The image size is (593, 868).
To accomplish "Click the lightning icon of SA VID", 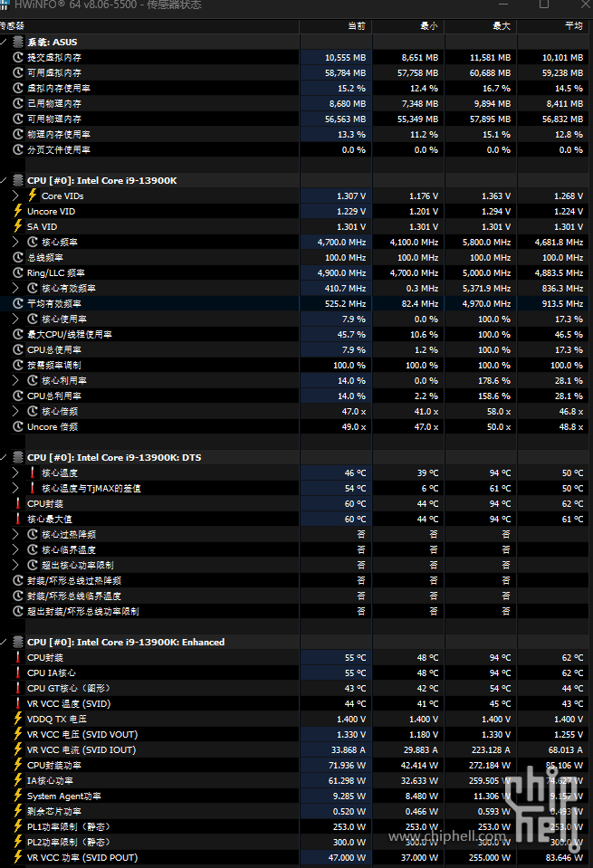I will click(18, 226).
